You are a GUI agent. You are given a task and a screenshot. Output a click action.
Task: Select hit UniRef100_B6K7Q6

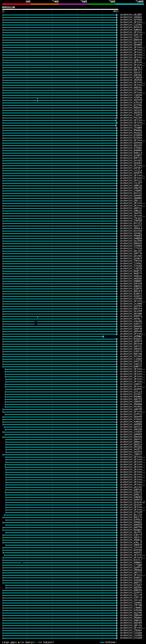coord(131,354)
